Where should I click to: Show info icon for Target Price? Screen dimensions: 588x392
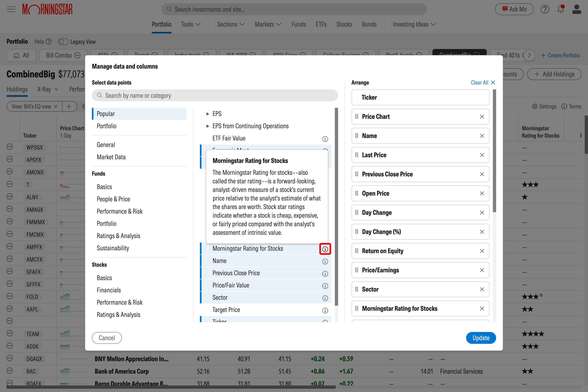pos(325,310)
